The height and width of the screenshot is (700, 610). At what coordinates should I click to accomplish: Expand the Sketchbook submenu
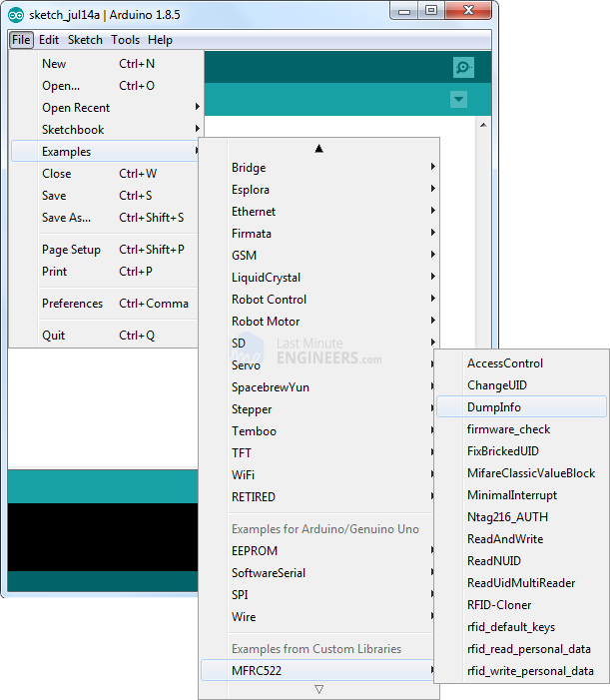click(x=73, y=130)
